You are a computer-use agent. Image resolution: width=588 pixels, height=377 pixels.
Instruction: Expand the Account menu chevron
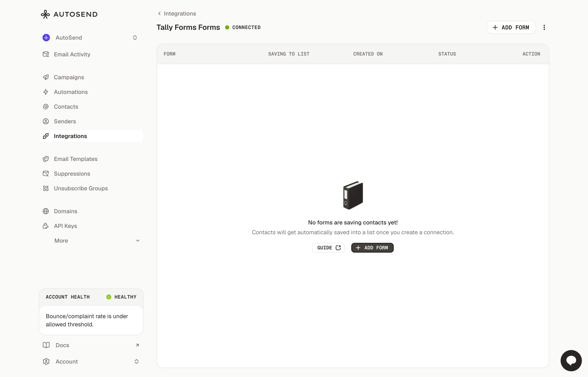click(x=136, y=361)
